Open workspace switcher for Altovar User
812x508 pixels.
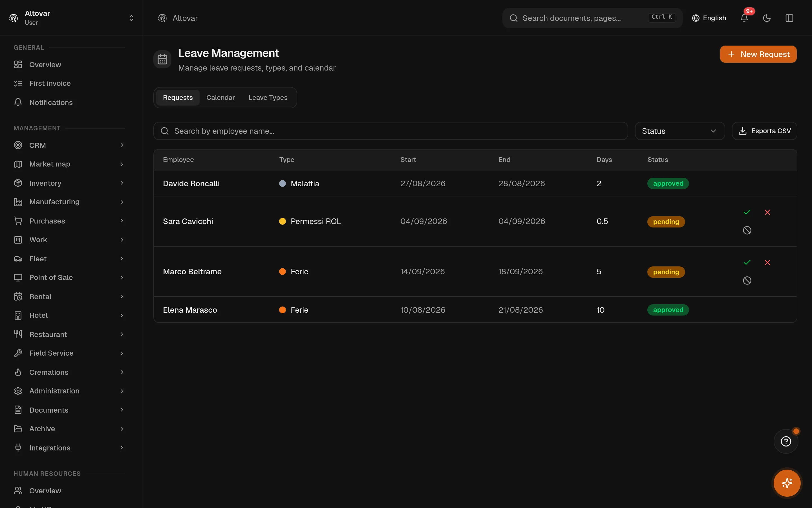point(72,18)
